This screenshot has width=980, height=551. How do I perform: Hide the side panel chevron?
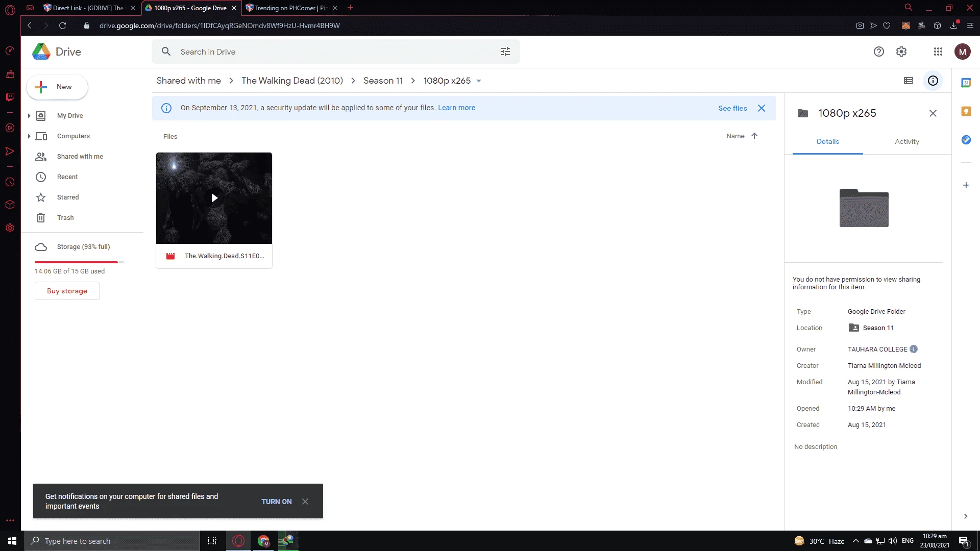pos(965,516)
